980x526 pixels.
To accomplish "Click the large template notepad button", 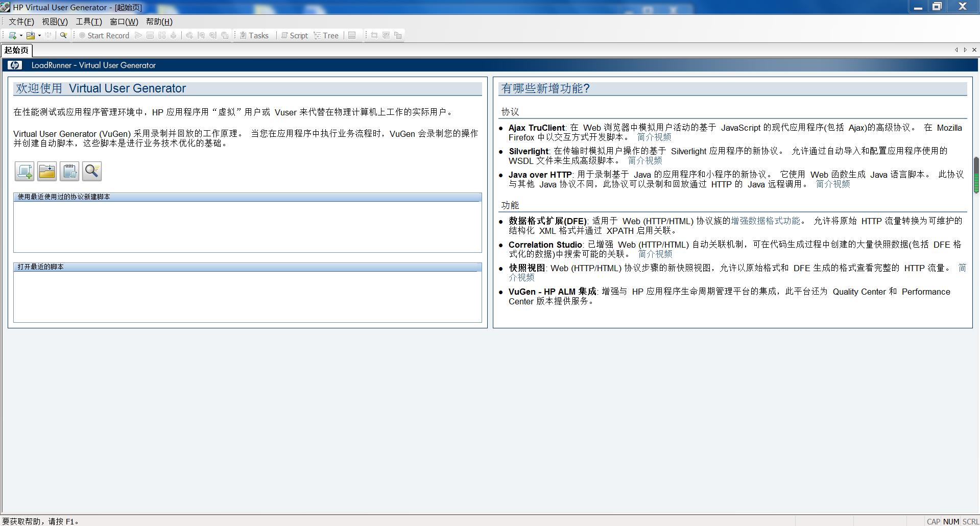I will click(69, 171).
